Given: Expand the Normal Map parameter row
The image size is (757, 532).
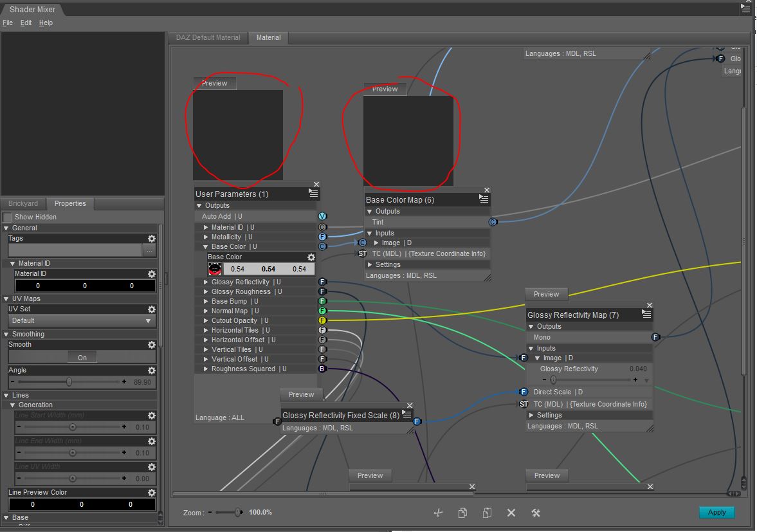Looking at the screenshot, I should coord(206,311).
